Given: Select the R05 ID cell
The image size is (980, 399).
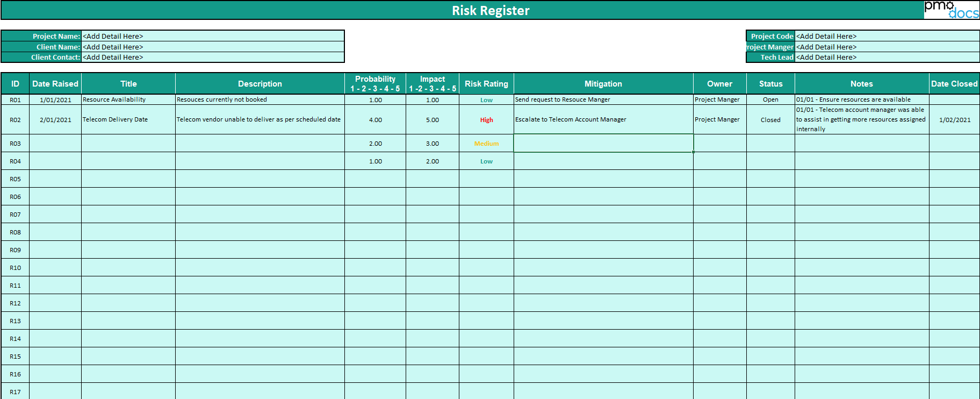Looking at the screenshot, I should 15,179.
